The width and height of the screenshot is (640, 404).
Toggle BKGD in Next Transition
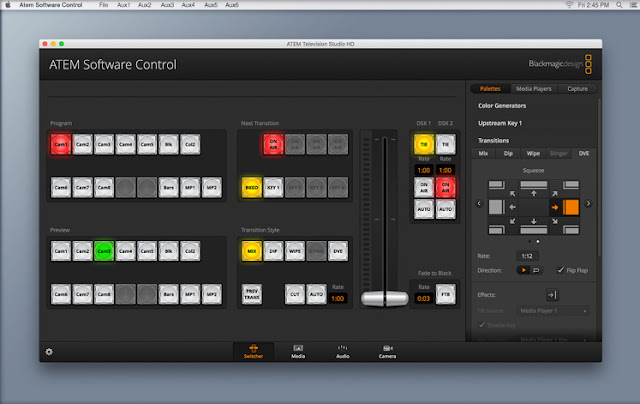[251, 187]
